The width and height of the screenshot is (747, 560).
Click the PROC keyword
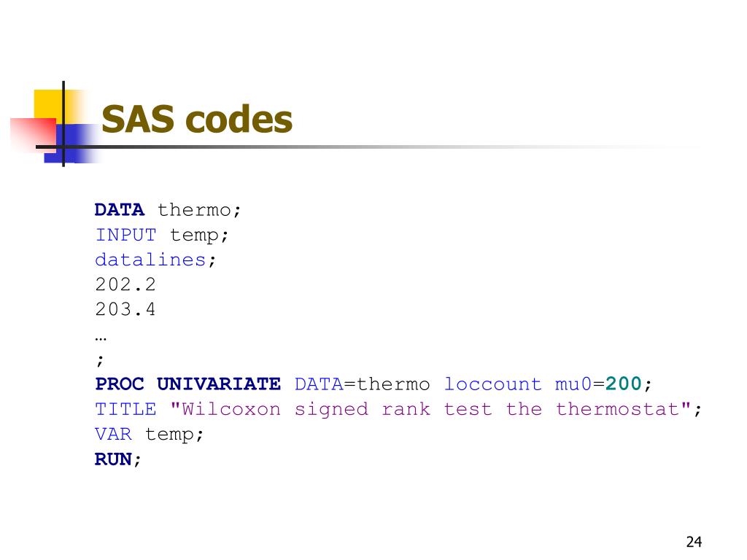(119, 384)
